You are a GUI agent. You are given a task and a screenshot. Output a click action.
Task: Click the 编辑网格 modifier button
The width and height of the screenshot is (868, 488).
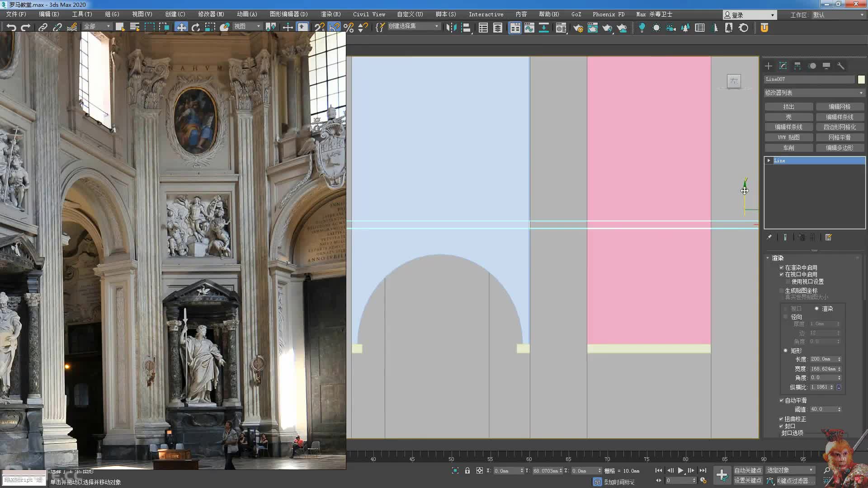point(840,107)
